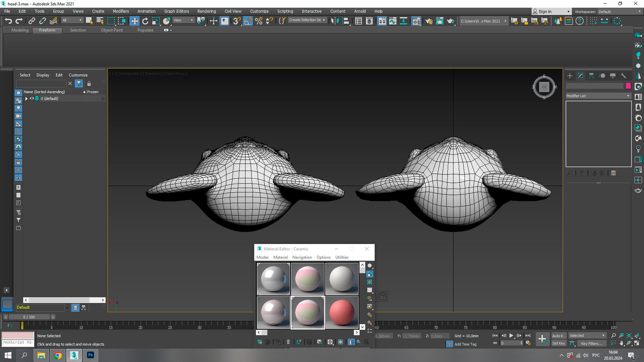Toggle Percent Snap button

(258, 21)
